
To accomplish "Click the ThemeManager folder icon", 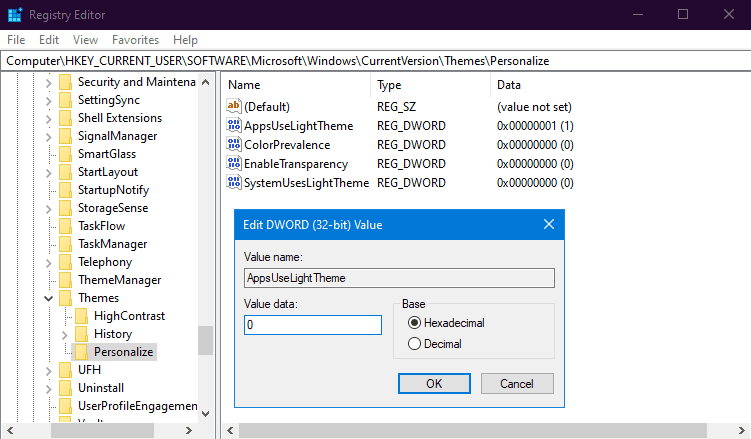I will (x=66, y=280).
